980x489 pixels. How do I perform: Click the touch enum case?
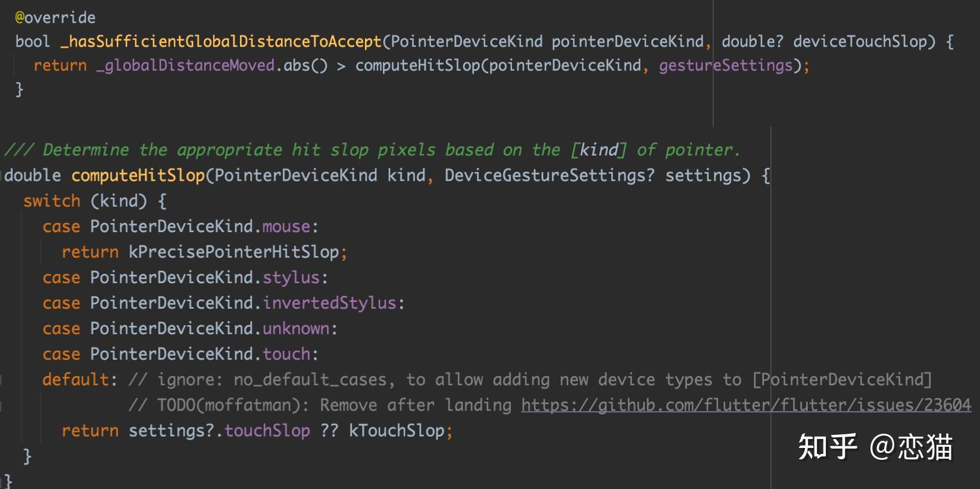pyautogui.click(x=286, y=355)
